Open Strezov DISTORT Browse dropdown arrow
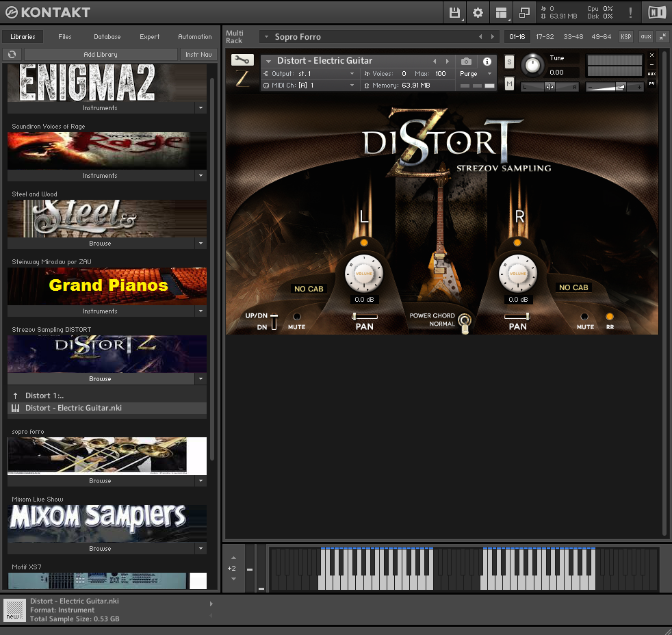672x635 pixels. [201, 379]
